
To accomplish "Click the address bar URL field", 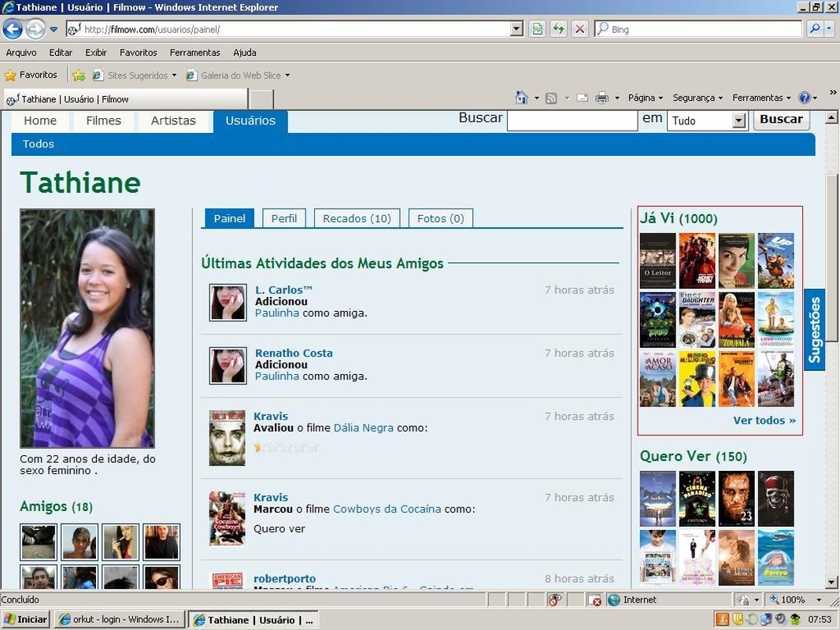I will click(x=289, y=29).
